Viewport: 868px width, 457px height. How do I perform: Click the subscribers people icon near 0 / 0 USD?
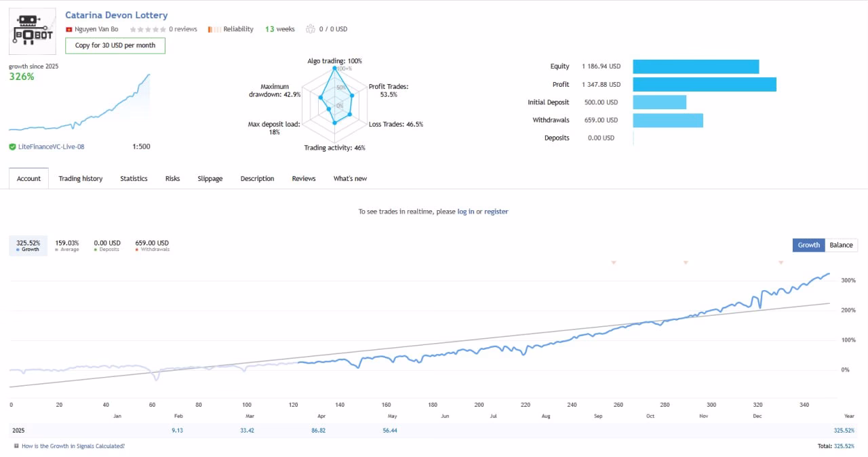click(x=311, y=29)
